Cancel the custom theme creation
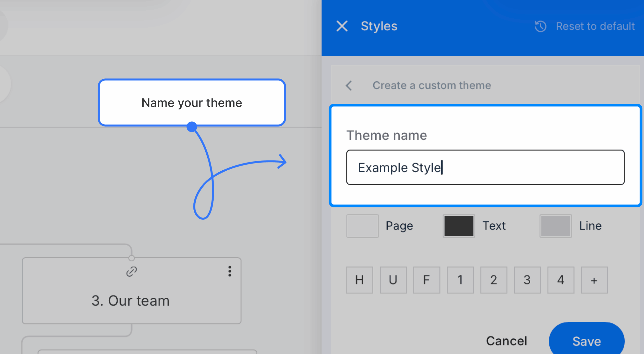The width and height of the screenshot is (644, 354). click(506, 341)
